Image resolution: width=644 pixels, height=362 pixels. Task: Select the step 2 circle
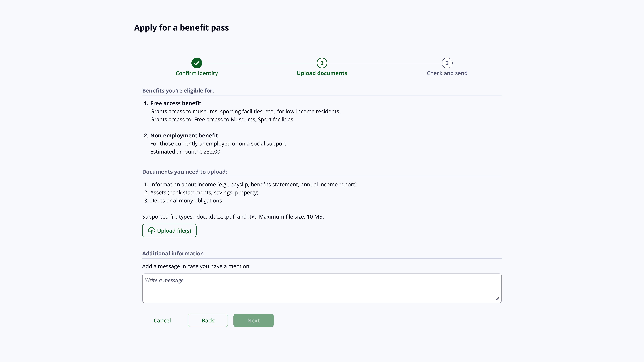[x=322, y=63]
